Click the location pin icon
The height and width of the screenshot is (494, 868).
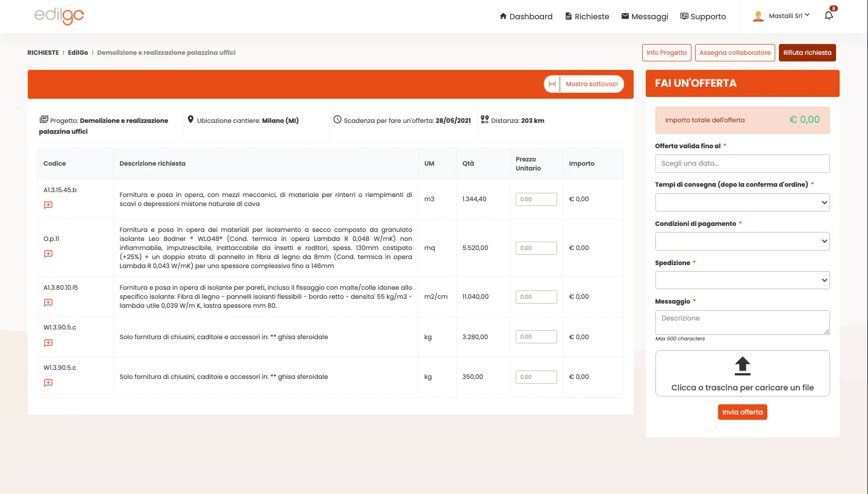(x=191, y=119)
